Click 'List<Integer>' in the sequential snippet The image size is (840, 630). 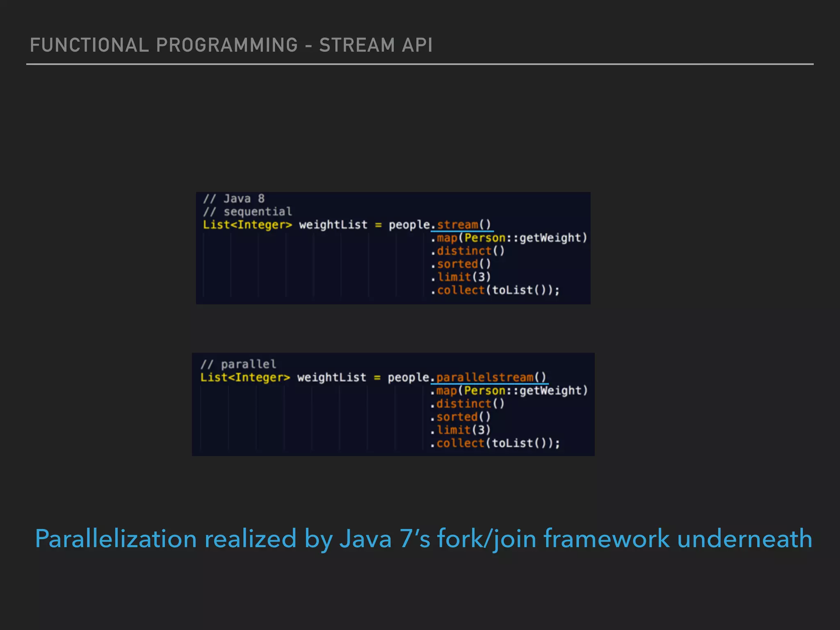[247, 225]
